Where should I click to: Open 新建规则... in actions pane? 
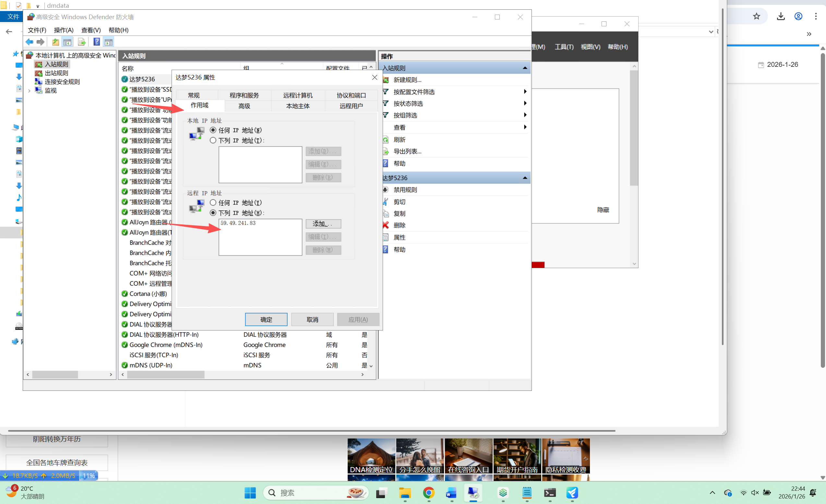pyautogui.click(x=407, y=80)
